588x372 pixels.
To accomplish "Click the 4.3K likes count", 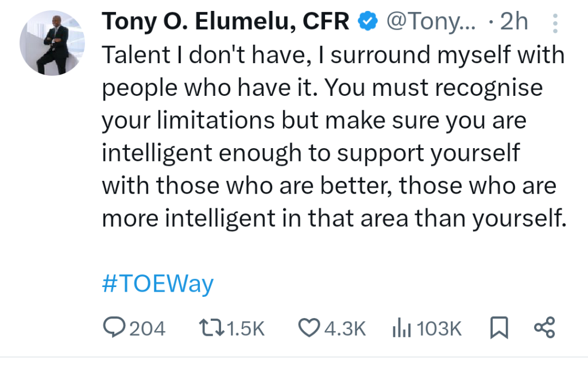I will 345,328.
